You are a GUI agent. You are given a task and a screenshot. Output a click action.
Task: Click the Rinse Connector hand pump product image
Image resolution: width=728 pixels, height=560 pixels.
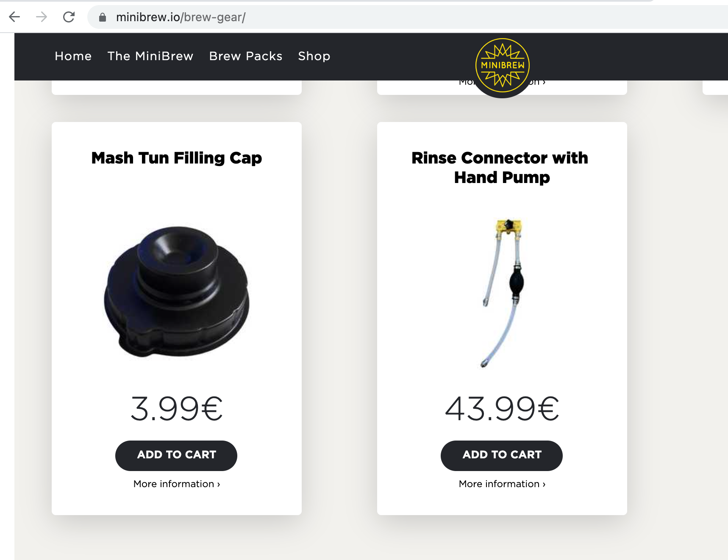tap(503, 293)
